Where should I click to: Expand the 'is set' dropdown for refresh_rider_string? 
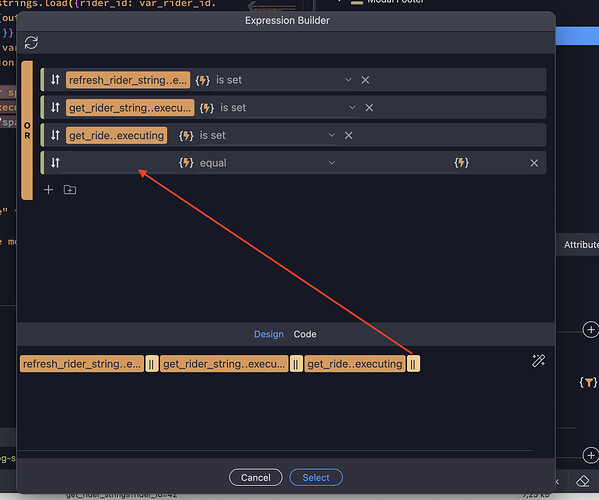pyautogui.click(x=348, y=80)
